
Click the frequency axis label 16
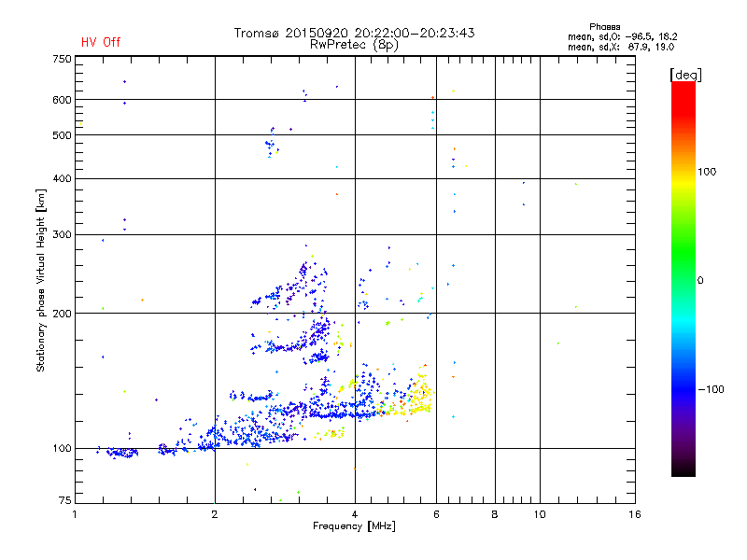635,514
